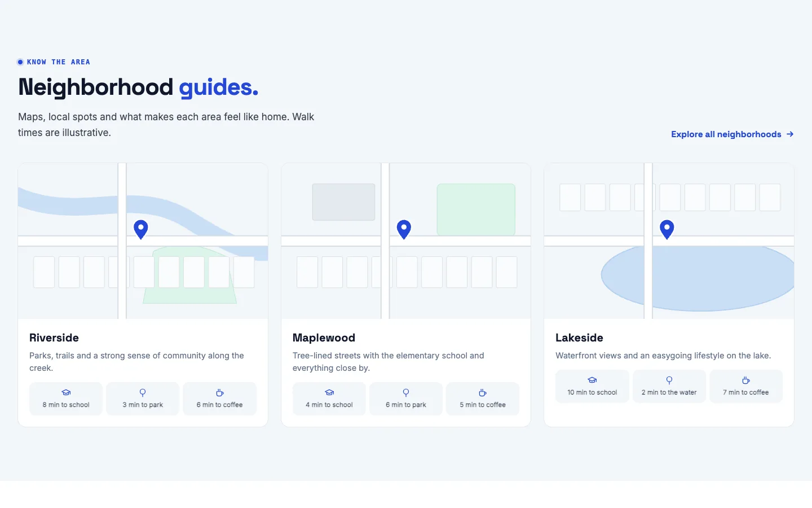
Task: Open the Lakeside neighborhood title
Action: coord(579,338)
